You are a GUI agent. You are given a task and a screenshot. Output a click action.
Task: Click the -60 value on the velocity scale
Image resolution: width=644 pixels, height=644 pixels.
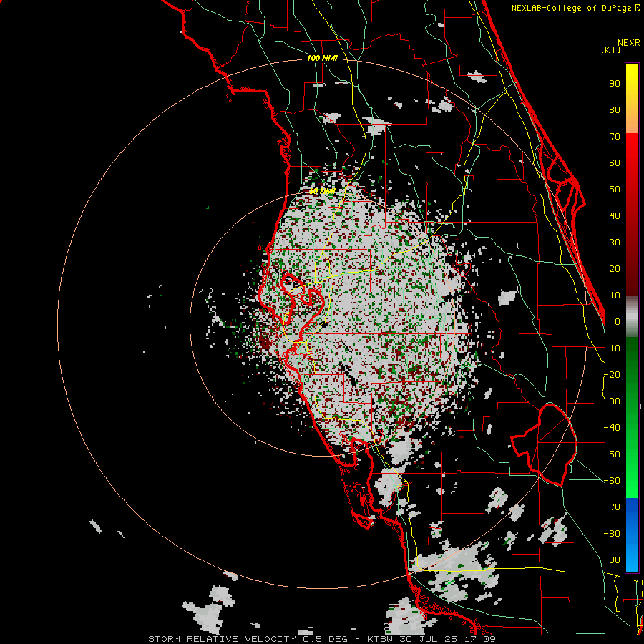click(x=612, y=481)
